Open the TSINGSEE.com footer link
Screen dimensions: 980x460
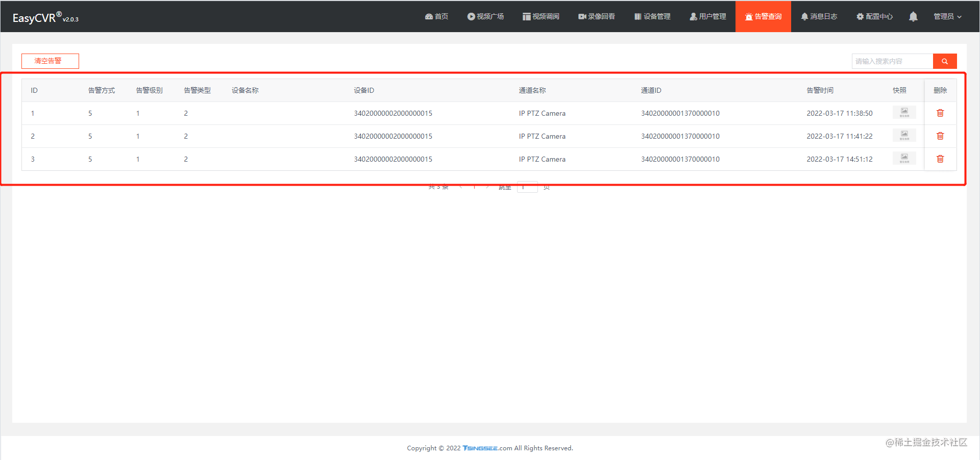coord(487,448)
